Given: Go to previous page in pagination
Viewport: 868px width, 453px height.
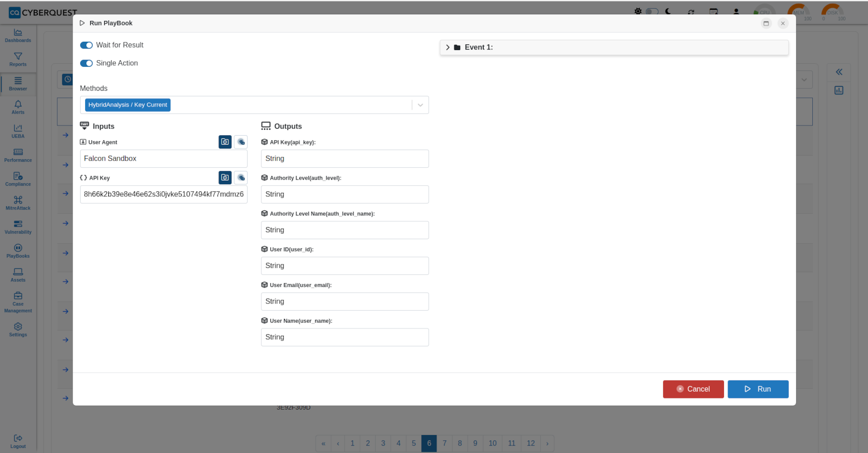Looking at the screenshot, I should (x=338, y=443).
